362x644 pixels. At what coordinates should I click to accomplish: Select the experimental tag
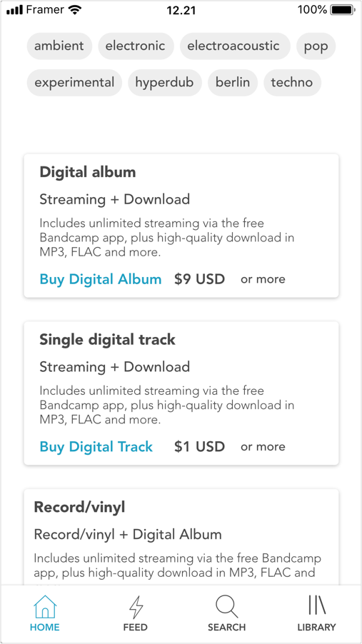tap(74, 83)
